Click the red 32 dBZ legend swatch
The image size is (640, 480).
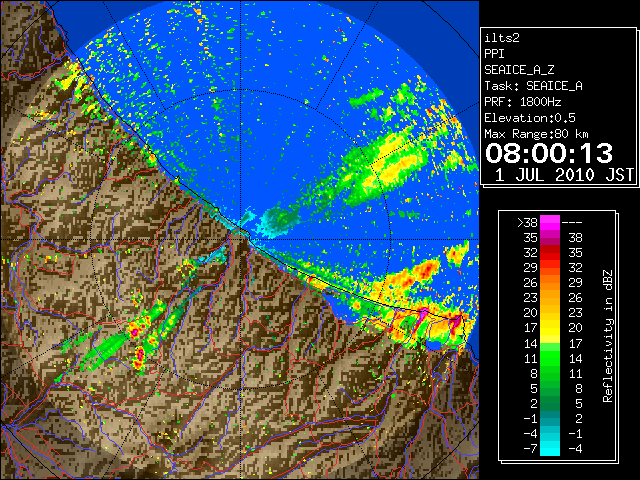click(x=550, y=253)
